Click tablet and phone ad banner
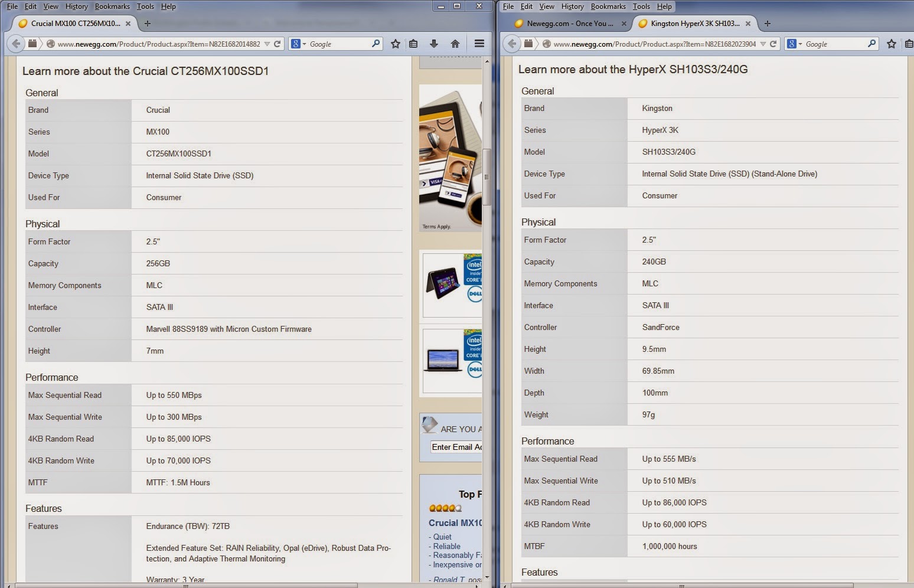Viewport: 914px width, 588px height. point(451,158)
